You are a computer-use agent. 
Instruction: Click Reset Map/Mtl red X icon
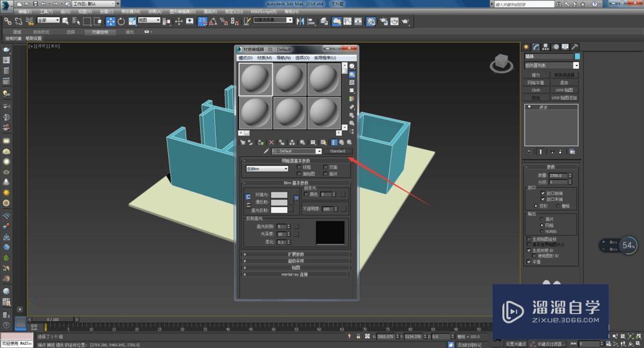pos(272,142)
